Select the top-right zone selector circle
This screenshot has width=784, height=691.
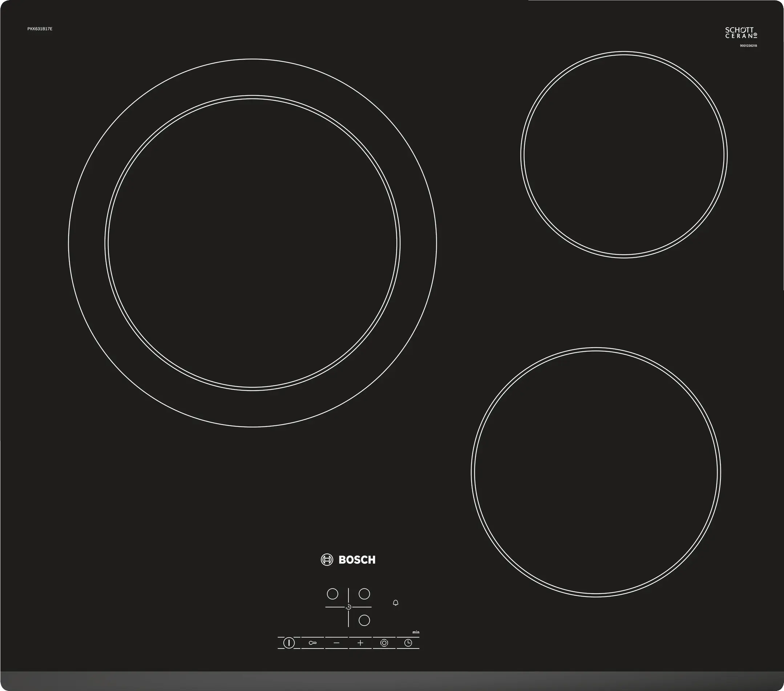click(x=364, y=594)
